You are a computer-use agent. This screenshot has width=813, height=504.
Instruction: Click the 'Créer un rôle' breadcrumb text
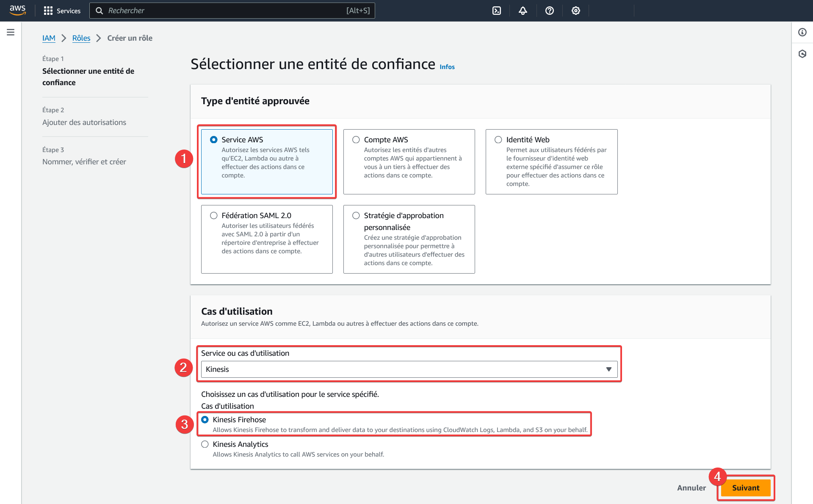(x=130, y=38)
